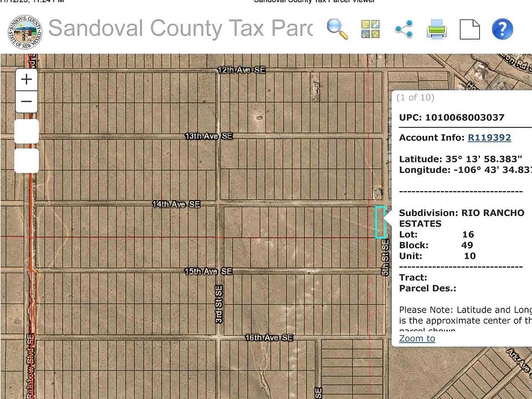Image resolution: width=532 pixels, height=399 pixels.
Task: Click the Lot value 16
Action: [468, 234]
